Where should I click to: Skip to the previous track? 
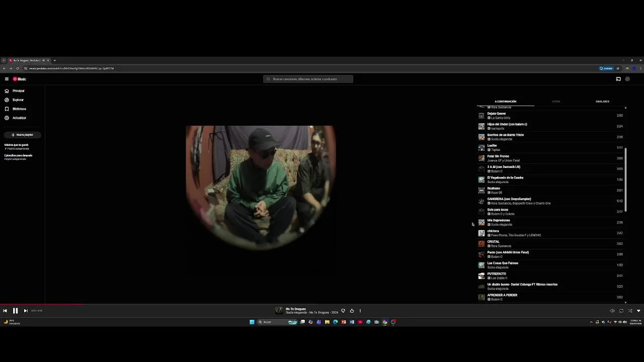pos(5,311)
